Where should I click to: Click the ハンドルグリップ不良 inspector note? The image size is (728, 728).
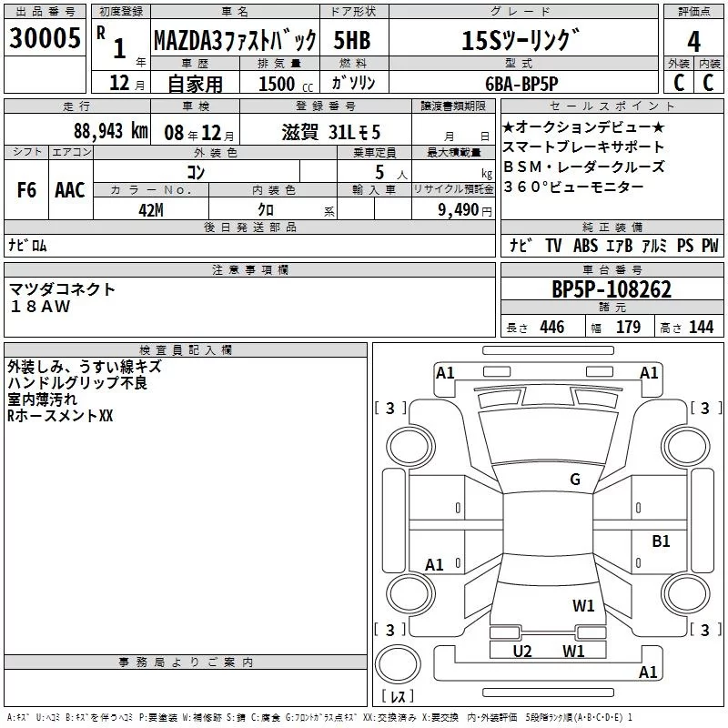click(77, 382)
